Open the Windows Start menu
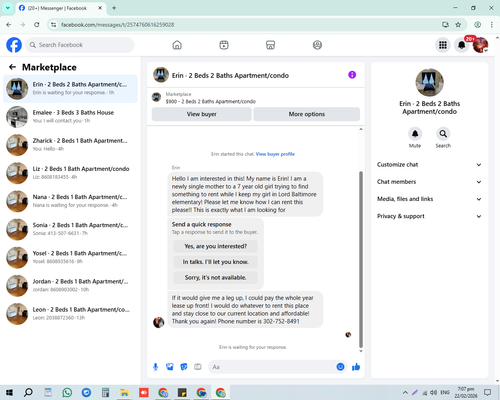Image resolution: width=500 pixels, height=400 pixels. coord(9,392)
